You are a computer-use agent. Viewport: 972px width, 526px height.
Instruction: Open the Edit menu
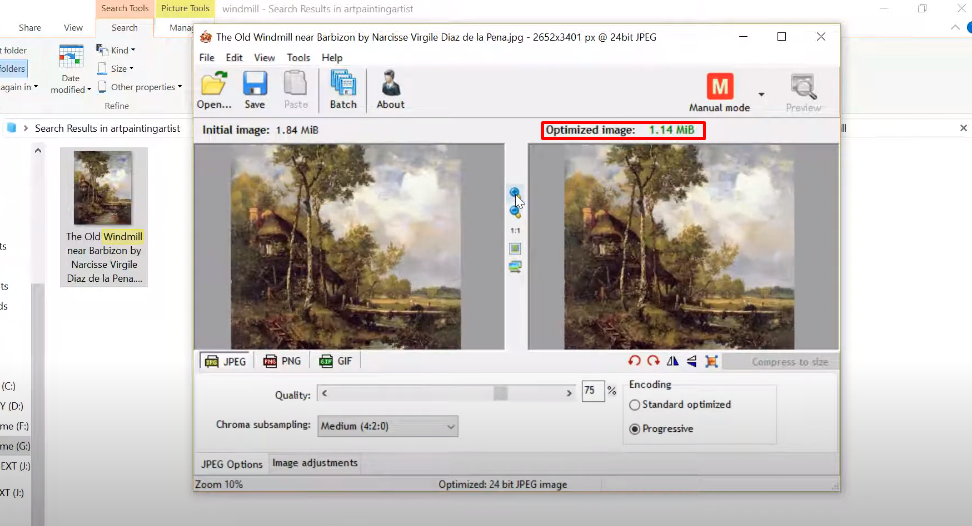(x=234, y=58)
